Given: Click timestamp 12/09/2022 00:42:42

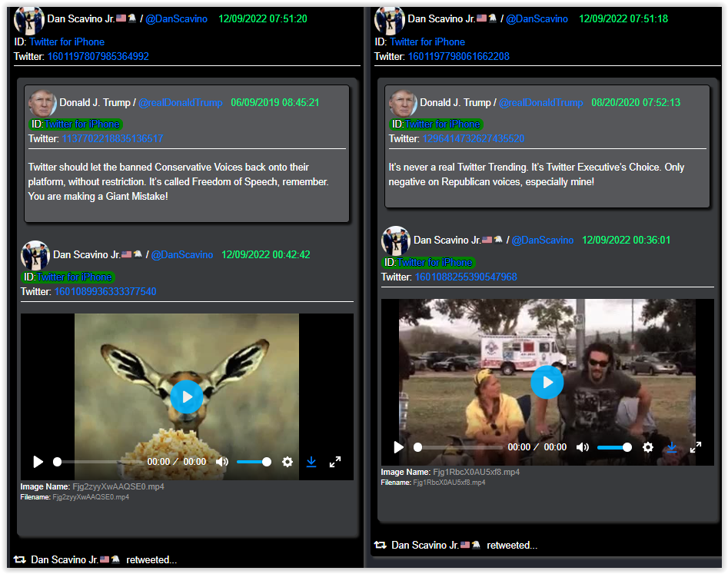Looking at the screenshot, I should (265, 255).
